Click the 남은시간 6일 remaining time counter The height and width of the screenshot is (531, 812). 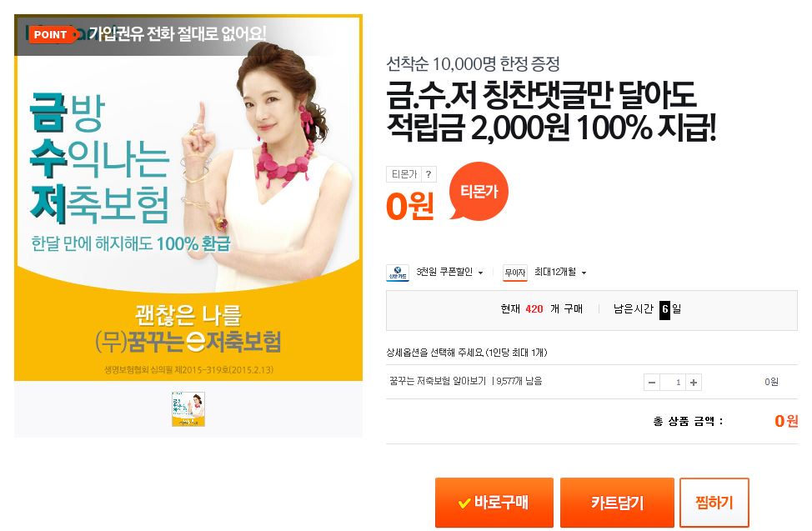(x=647, y=309)
